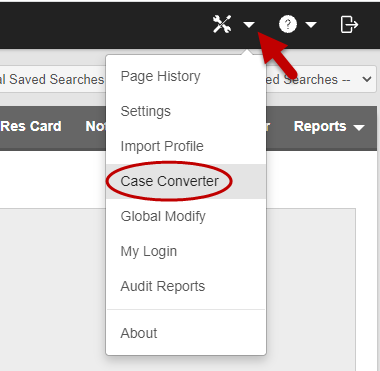Click the partially hidden Not tab
Screen dimensions: 380x371
(x=95, y=126)
